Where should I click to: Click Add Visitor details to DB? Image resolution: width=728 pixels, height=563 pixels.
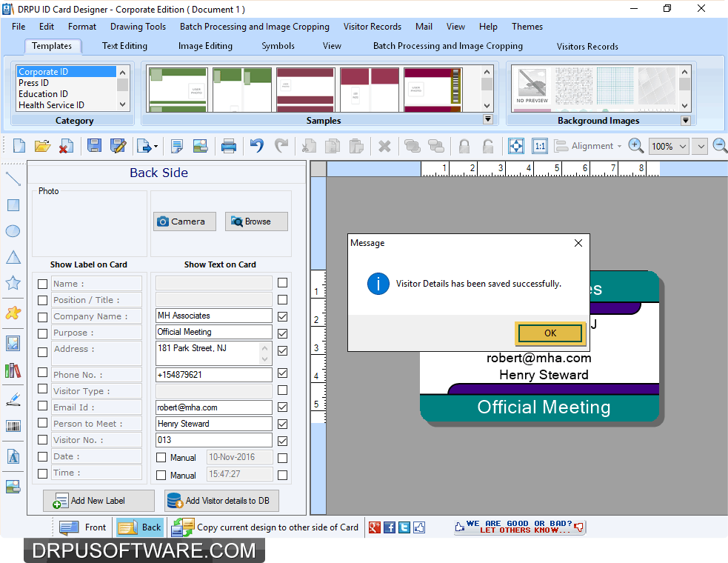point(221,500)
